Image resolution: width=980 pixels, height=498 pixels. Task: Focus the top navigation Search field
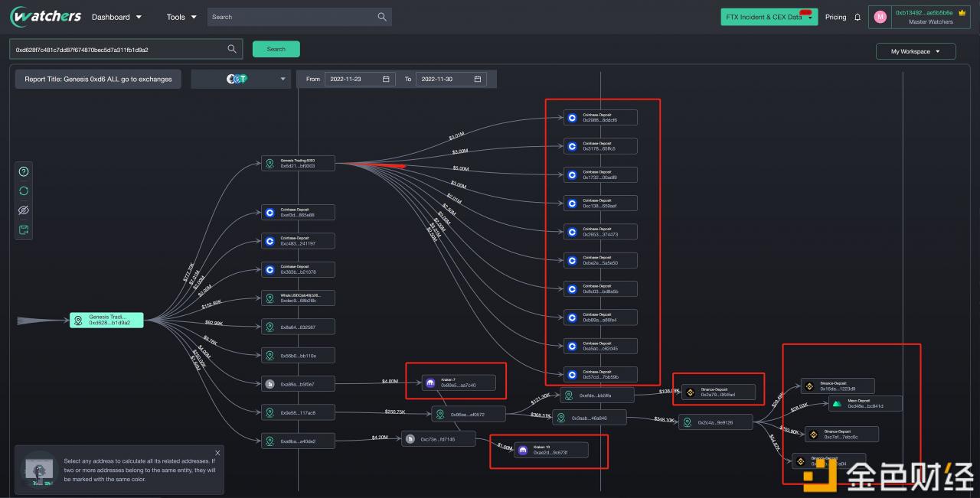pos(299,17)
